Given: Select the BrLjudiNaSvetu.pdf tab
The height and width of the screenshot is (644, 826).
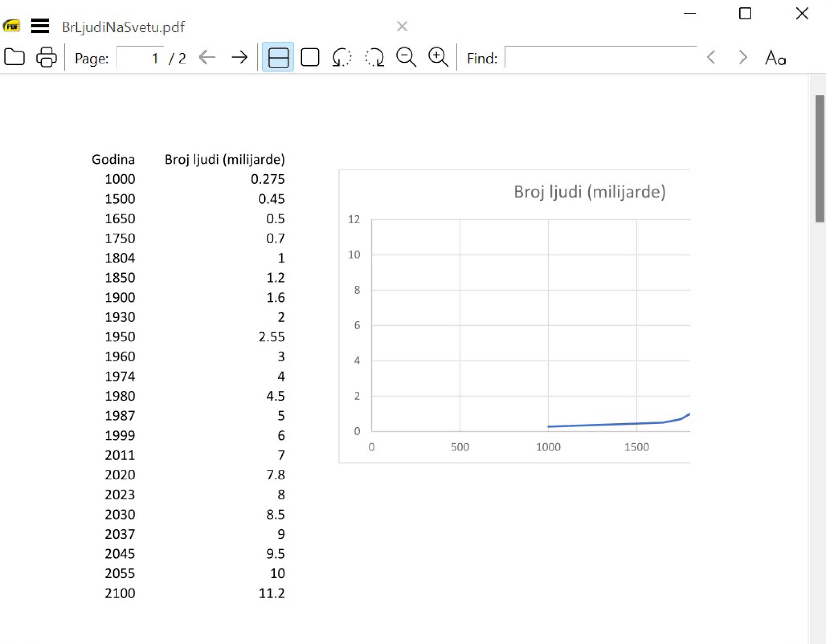Looking at the screenshot, I should point(123,27).
